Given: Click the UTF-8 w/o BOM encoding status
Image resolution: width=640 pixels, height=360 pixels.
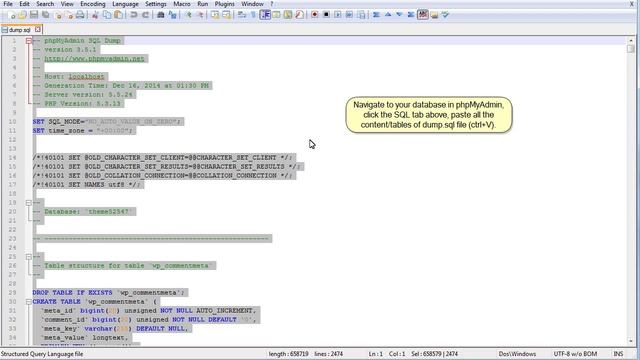Looking at the screenshot, I should tap(575, 354).
